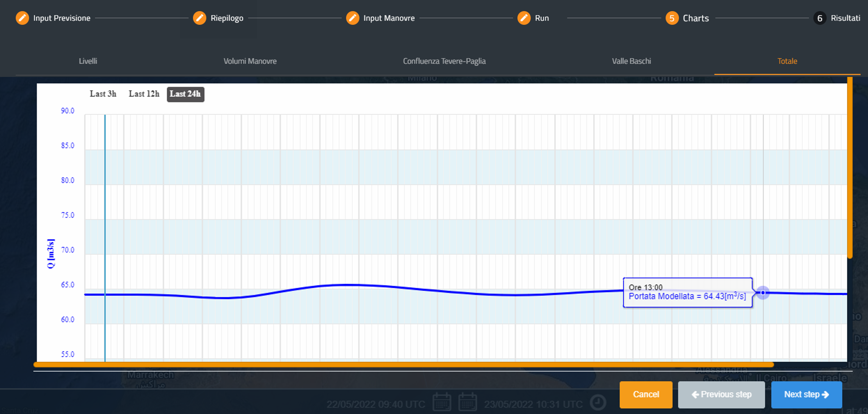Image resolution: width=868 pixels, height=414 pixels.
Task: Click the Riepilogo pencil step icon
Action: 199,18
